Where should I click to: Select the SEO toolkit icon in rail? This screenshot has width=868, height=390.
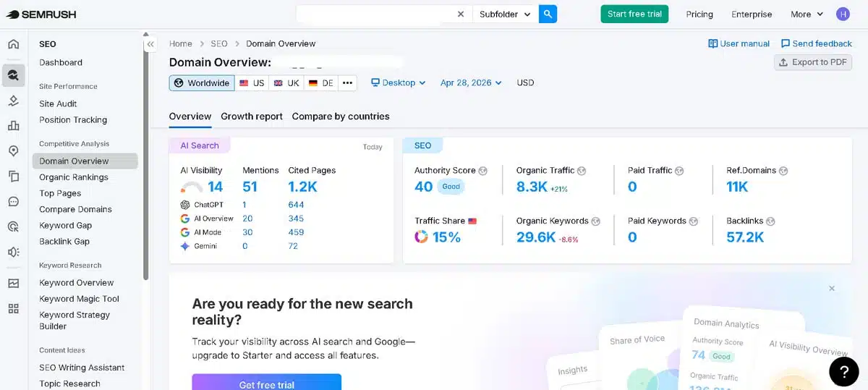(x=13, y=75)
